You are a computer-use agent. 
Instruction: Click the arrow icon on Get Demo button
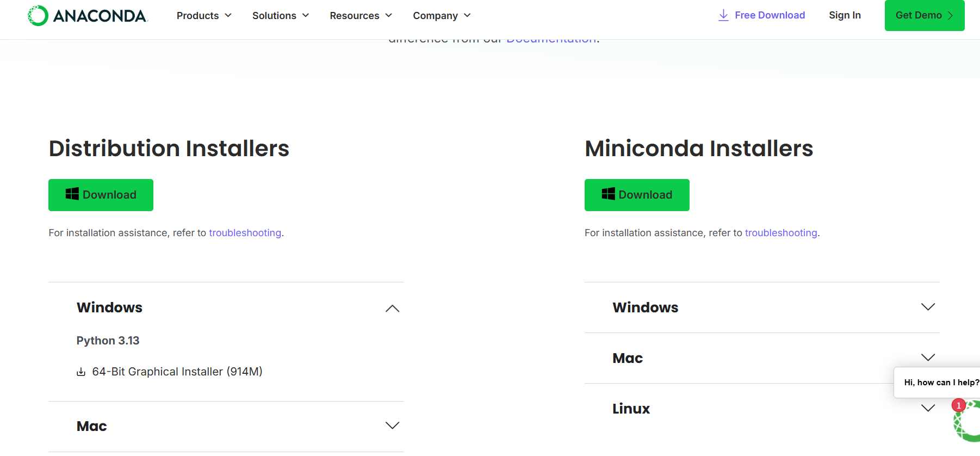(951, 16)
